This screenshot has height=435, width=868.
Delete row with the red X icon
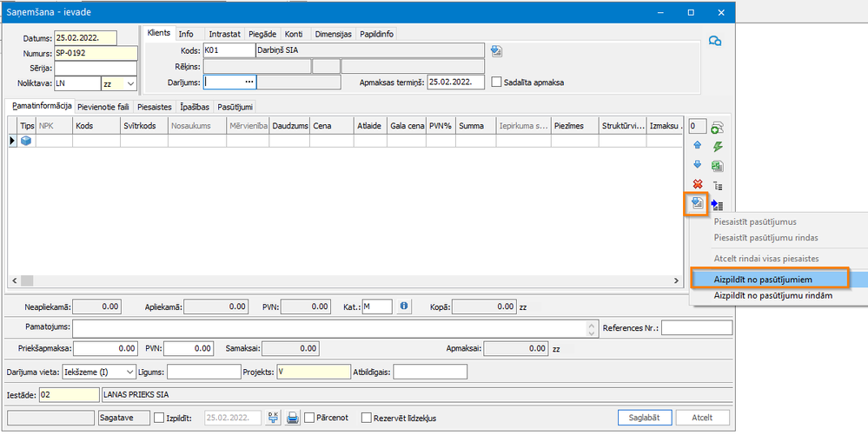[697, 184]
